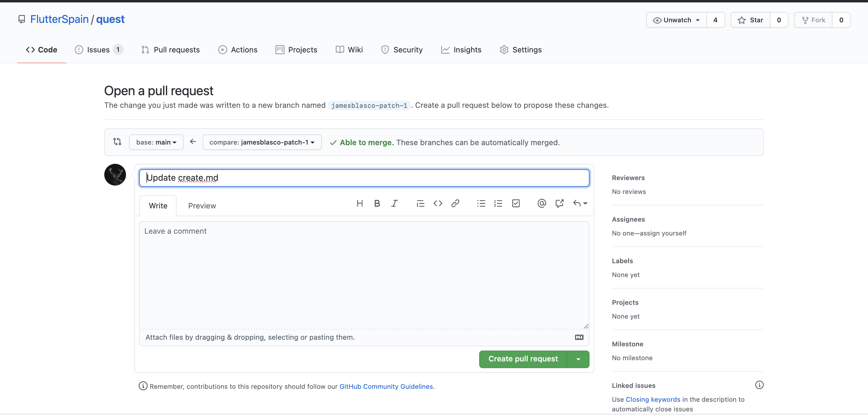The image size is (868, 415).
Task: Star the repository
Action: pos(750,20)
